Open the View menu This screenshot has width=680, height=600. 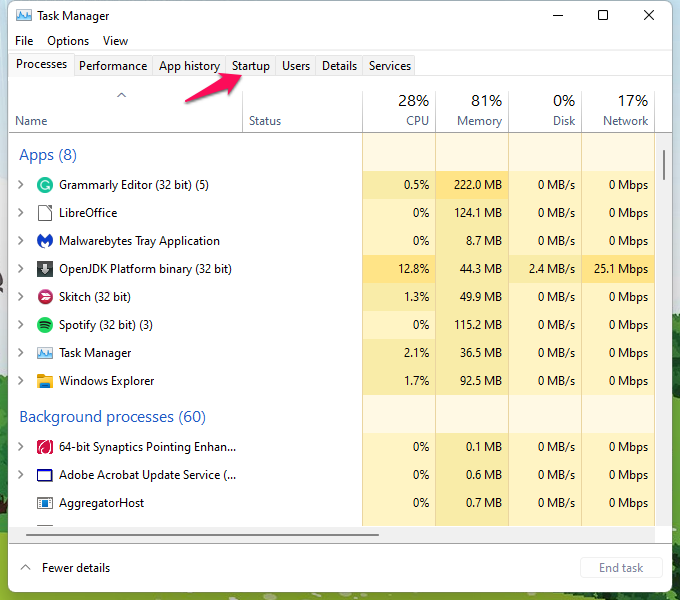pyautogui.click(x=115, y=41)
